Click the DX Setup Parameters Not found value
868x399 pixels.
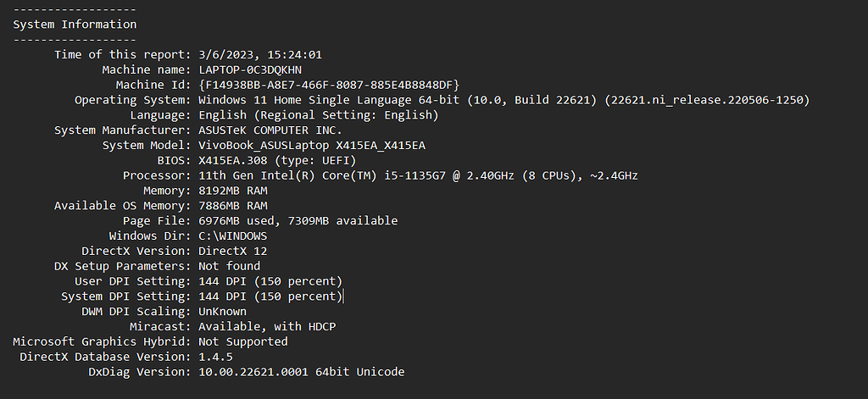coord(229,266)
